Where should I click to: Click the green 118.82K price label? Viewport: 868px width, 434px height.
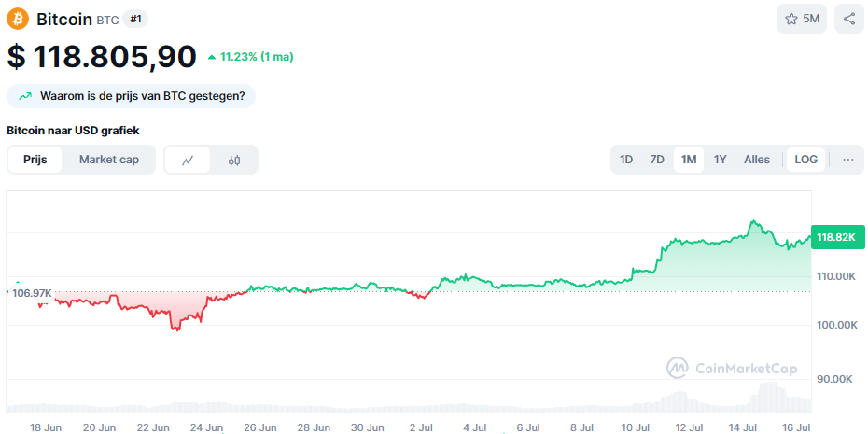click(x=836, y=237)
